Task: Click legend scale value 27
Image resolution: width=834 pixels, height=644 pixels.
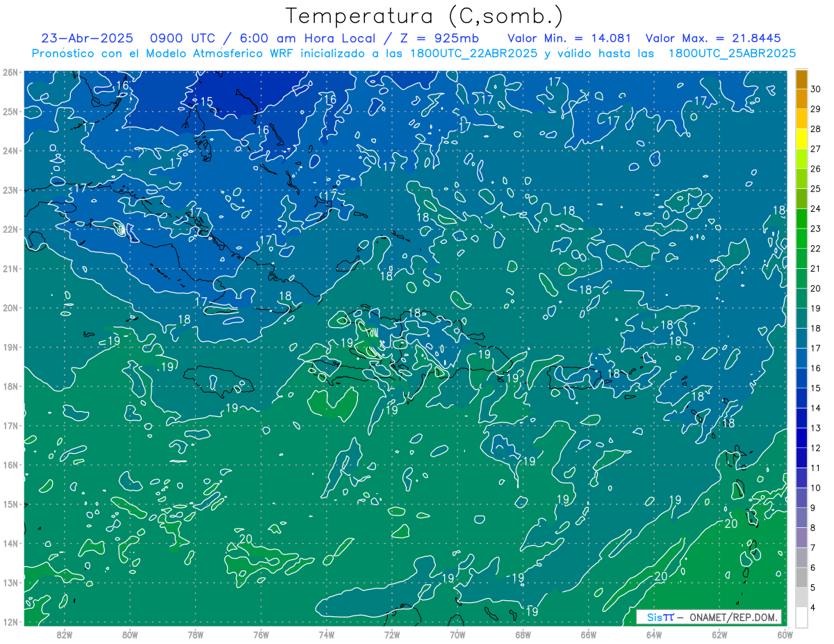Action: point(816,149)
